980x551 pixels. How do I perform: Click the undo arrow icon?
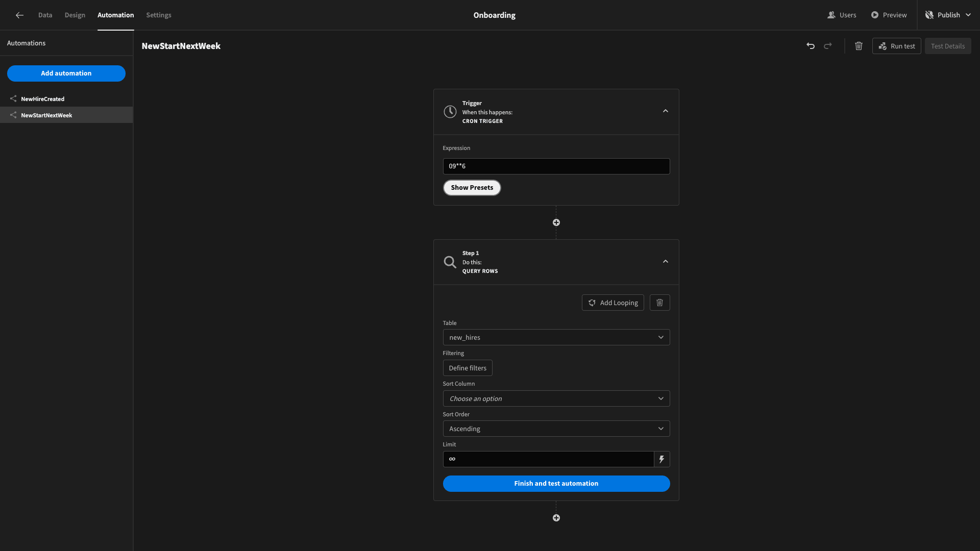pyautogui.click(x=811, y=45)
